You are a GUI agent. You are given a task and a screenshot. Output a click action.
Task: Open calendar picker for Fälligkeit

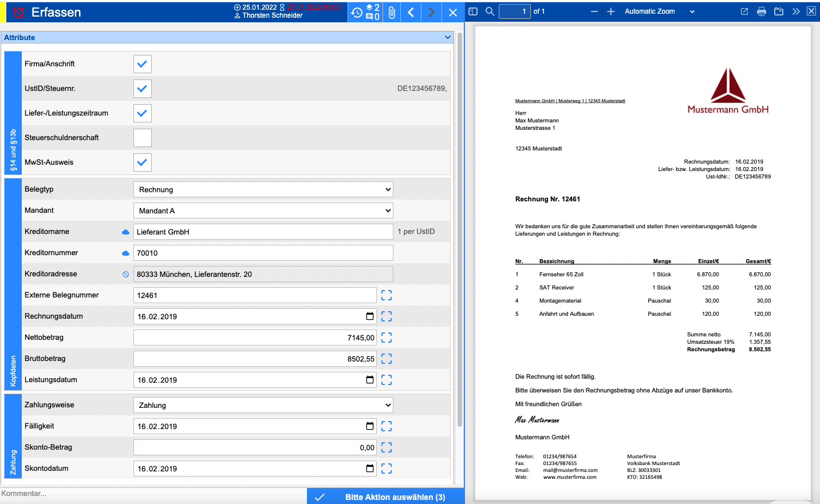pyautogui.click(x=370, y=426)
